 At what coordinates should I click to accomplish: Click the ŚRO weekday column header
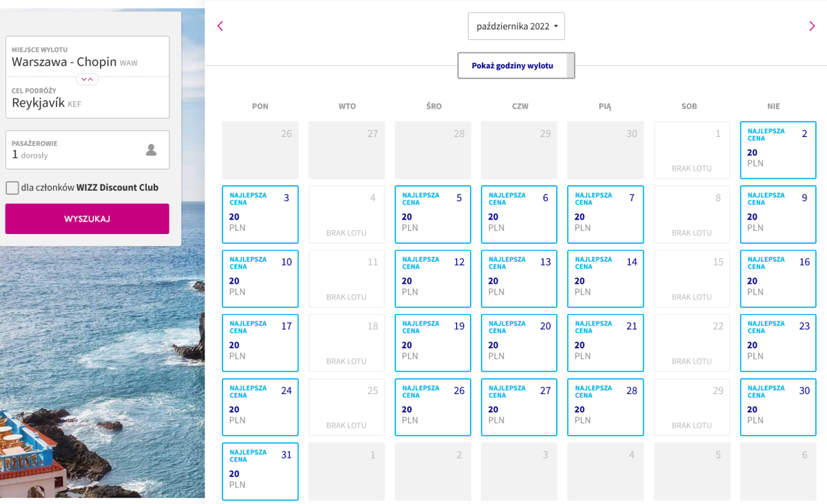(x=434, y=106)
